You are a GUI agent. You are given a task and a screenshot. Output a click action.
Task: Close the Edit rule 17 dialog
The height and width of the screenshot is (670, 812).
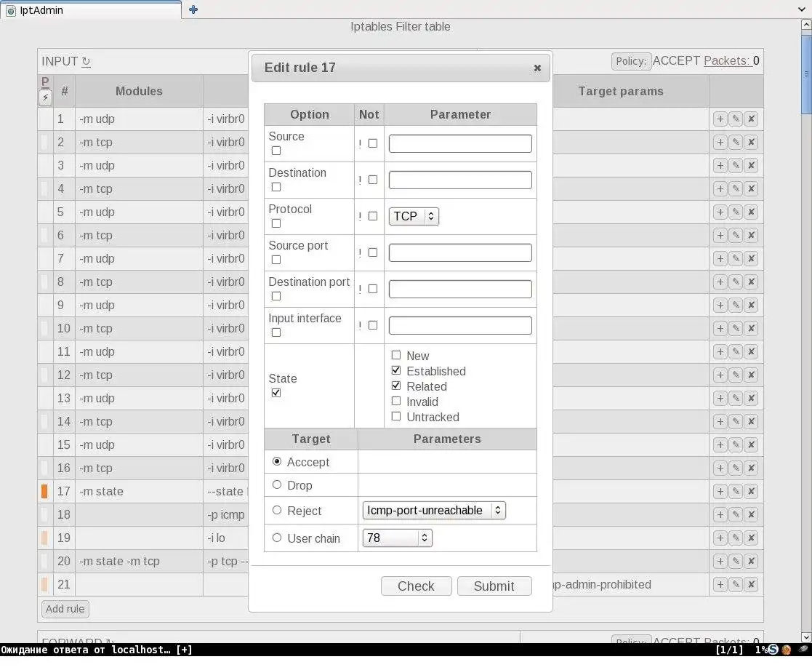537,68
